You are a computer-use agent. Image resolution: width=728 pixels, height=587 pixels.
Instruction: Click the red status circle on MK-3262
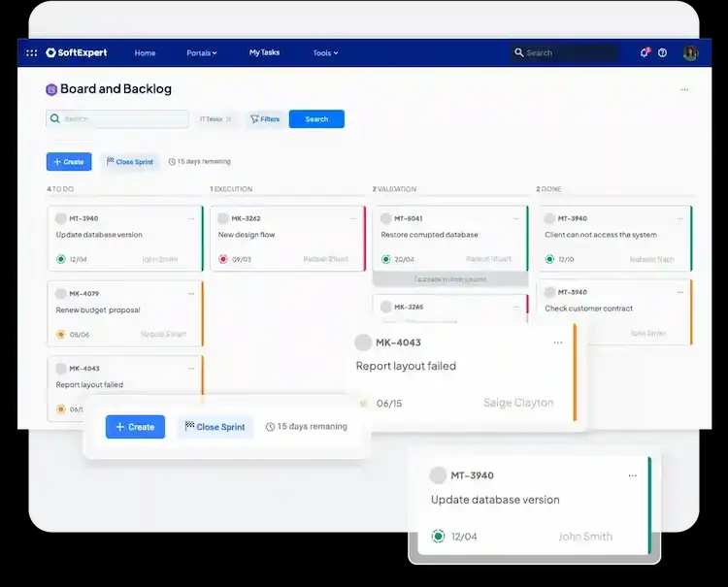point(223,259)
